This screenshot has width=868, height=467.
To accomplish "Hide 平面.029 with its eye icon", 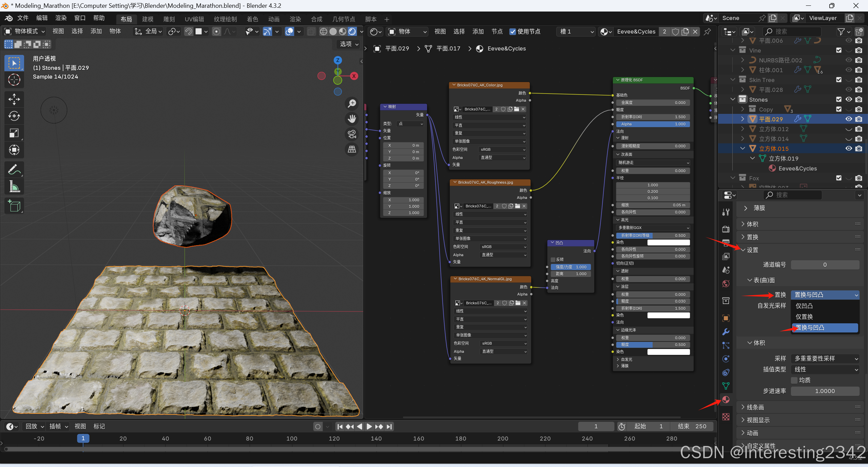I will [x=849, y=119].
